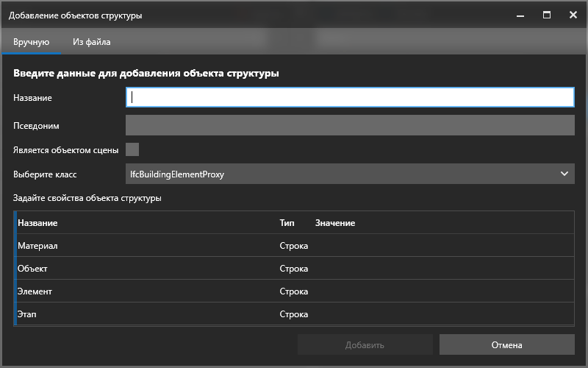Image resolution: width=588 pixels, height=368 pixels.
Task: Edit the Значение cell for Элемент
Action: (441, 291)
